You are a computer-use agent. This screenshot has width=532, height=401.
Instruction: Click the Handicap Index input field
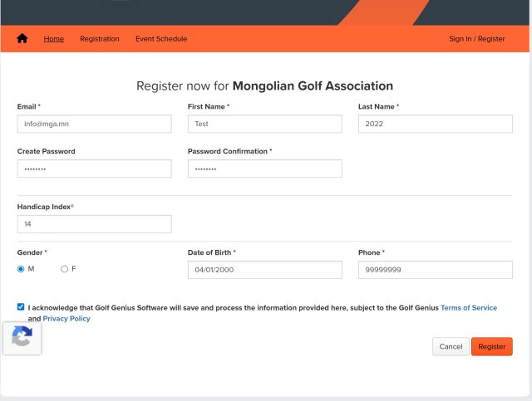94,224
